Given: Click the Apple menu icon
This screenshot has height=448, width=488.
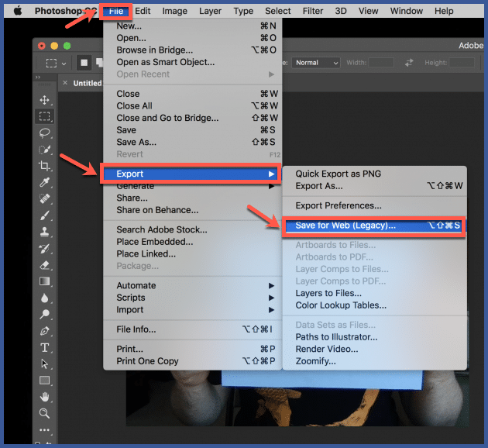Looking at the screenshot, I should click(18, 11).
